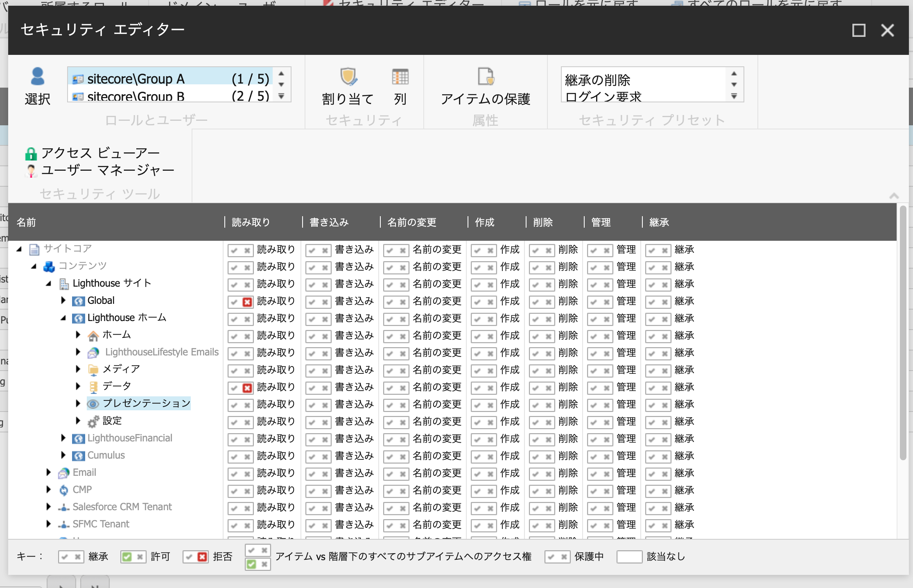Toggle 管理 permission for Cumulus

(x=600, y=457)
